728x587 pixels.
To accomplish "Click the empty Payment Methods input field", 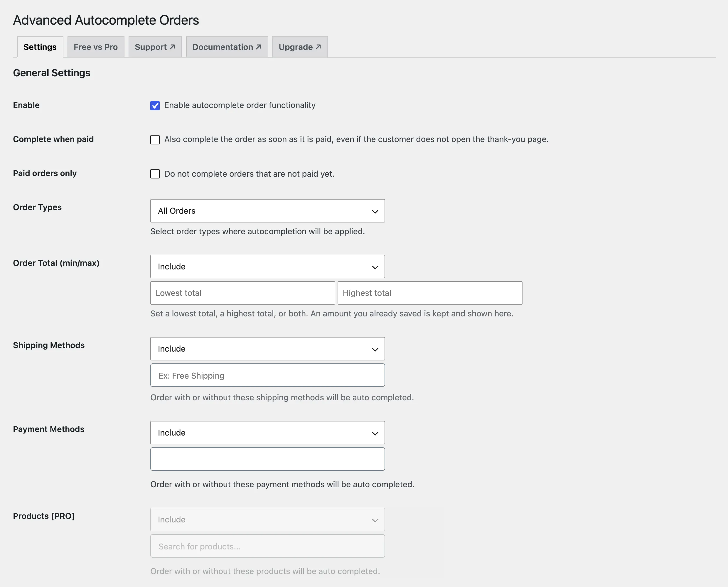I will tap(267, 459).
